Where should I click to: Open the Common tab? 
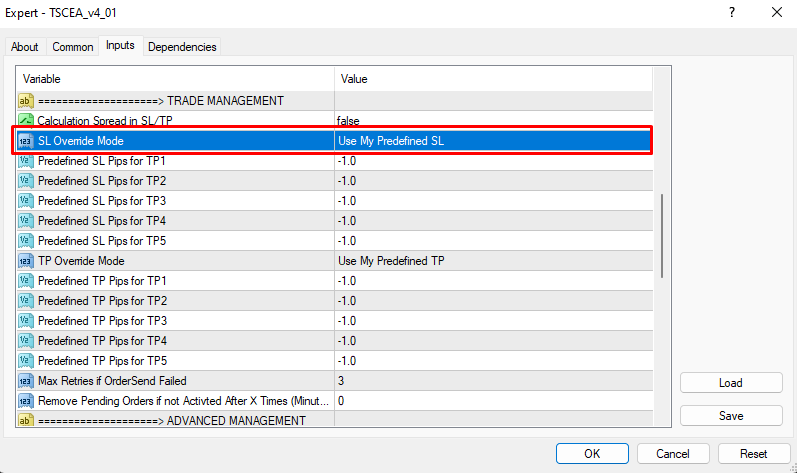73,47
